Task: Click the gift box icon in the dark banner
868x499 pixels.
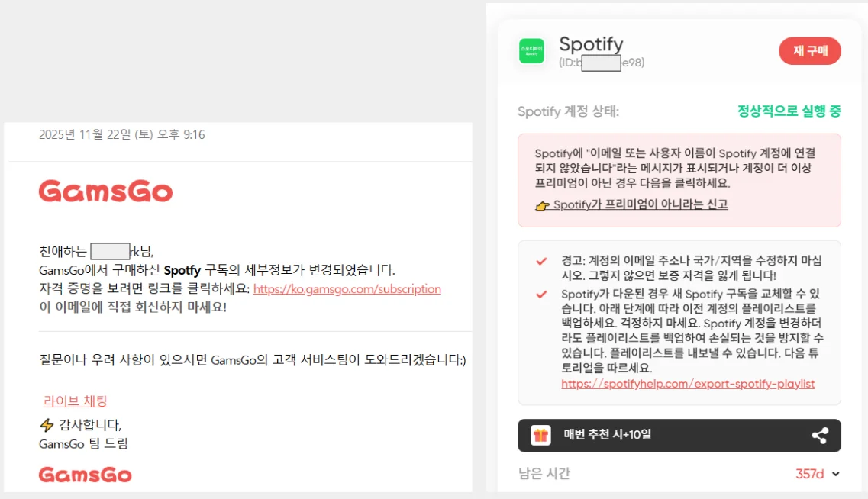Action: [540, 435]
